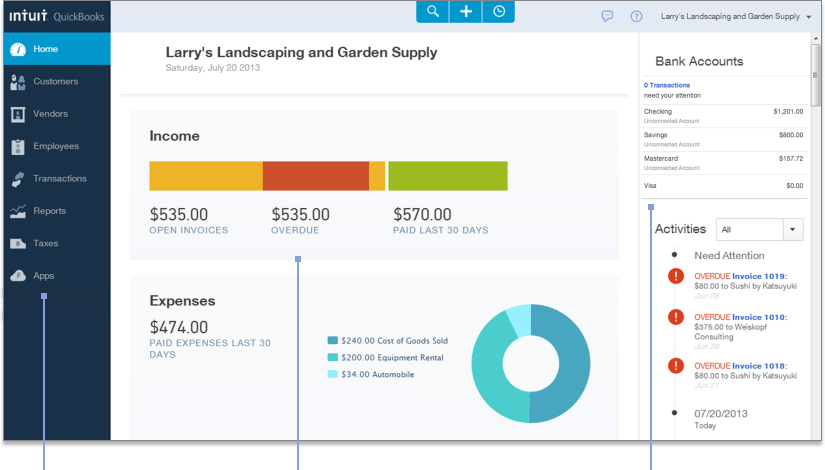Click overdue alert icon for Invoice 1010
This screenshot has width=825, height=470.
[x=676, y=317]
